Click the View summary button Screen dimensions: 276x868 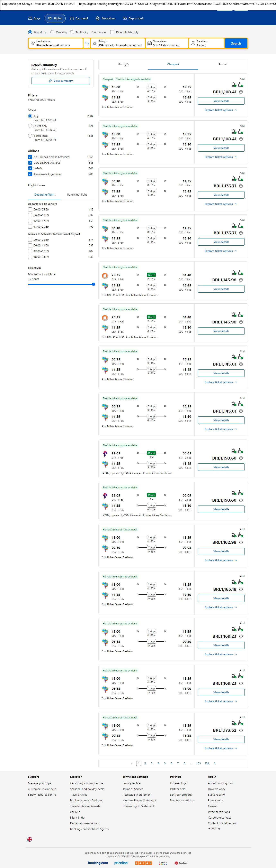(x=61, y=81)
